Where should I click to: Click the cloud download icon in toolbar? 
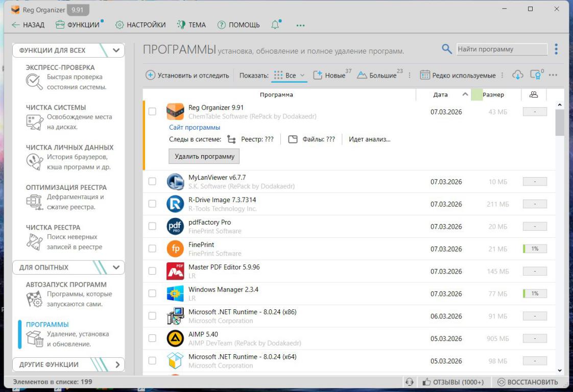pyautogui.click(x=517, y=75)
